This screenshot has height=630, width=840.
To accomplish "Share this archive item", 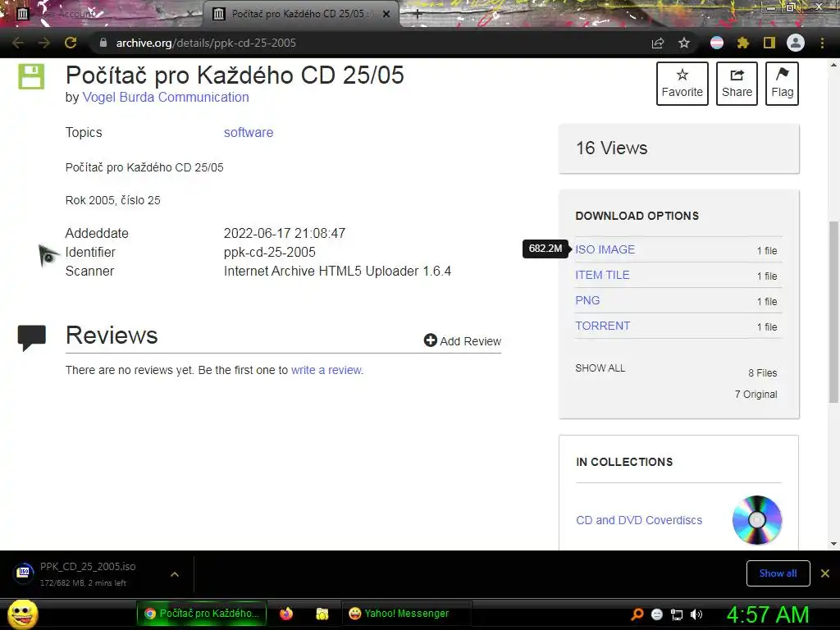I will (x=737, y=84).
